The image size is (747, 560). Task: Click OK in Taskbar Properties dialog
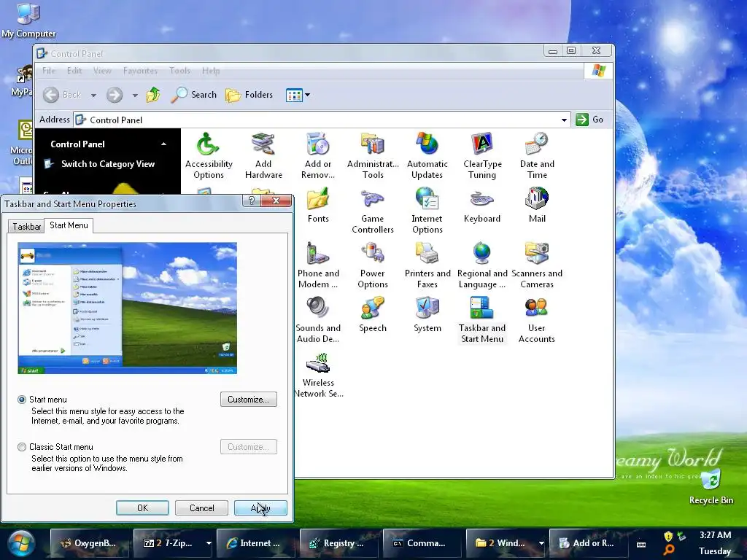coord(142,508)
